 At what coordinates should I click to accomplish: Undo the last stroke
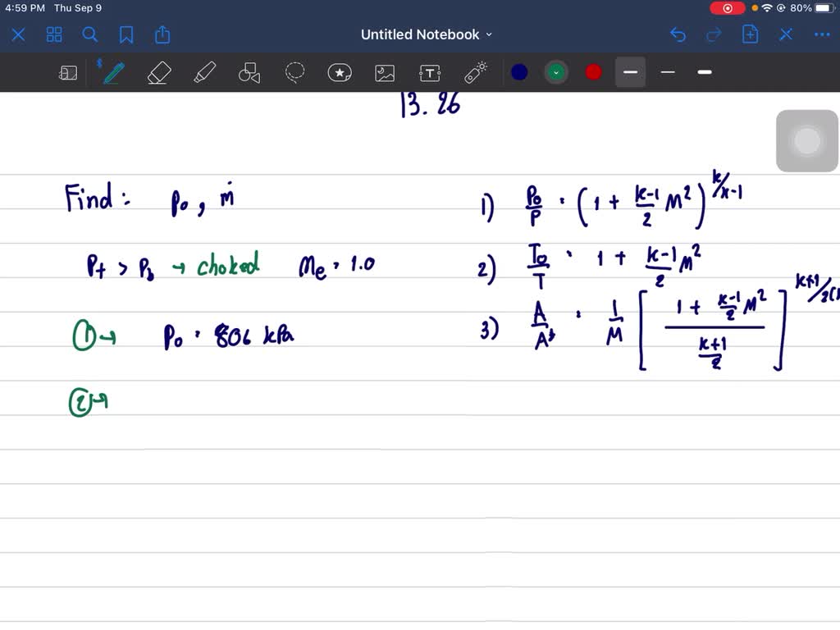pos(677,34)
